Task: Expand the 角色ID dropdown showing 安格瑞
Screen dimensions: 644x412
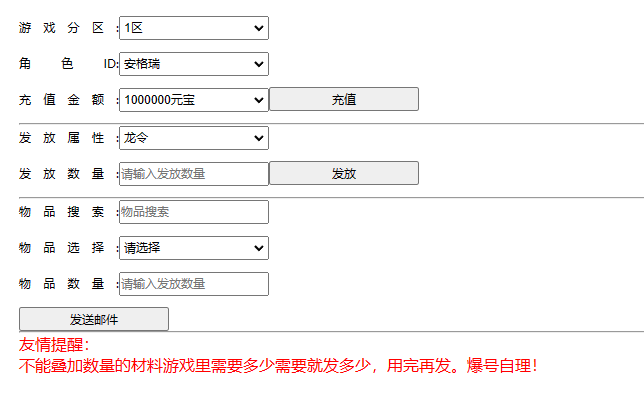Action: click(193, 64)
